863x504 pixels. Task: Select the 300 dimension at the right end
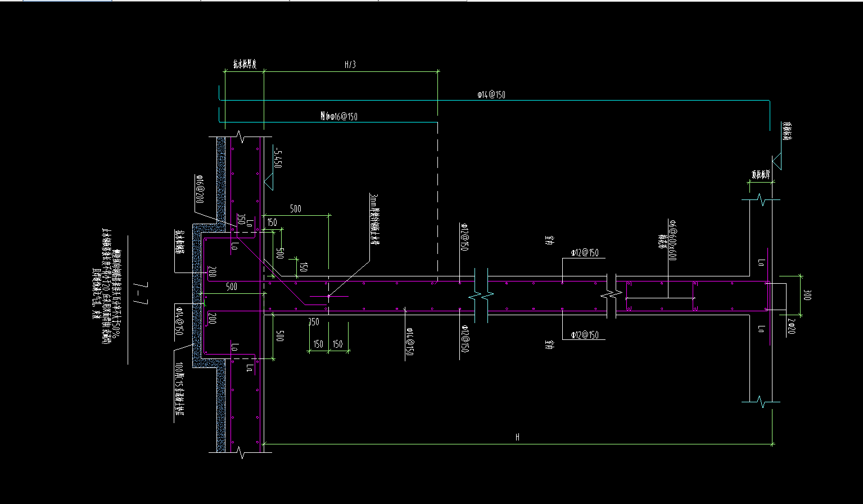[807, 294]
